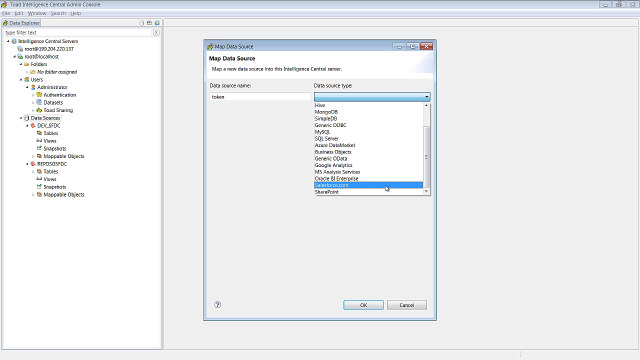The width and height of the screenshot is (640, 360).
Task: Choose Generic OData from the type list
Action: point(368,158)
